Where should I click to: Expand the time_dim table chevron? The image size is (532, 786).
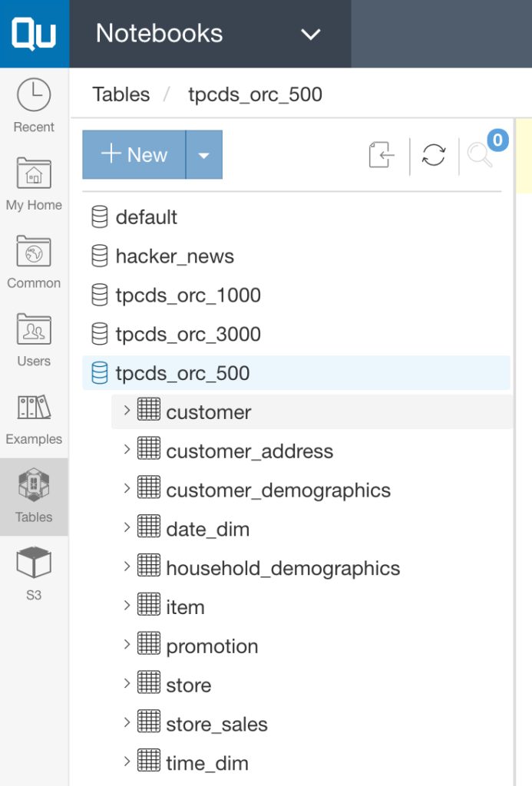pos(127,762)
